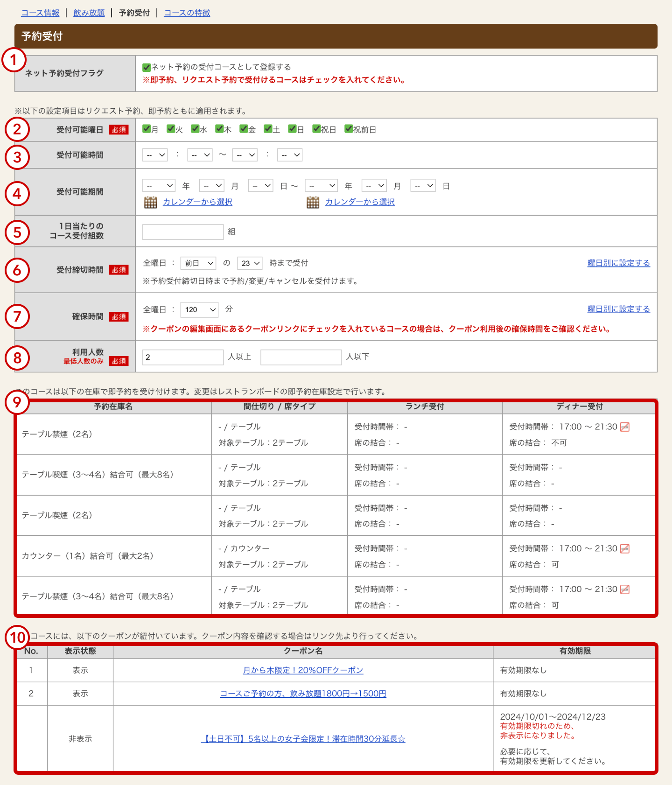Open deadline hour dropdown showing 23
Screen dimensions: 672x785
[x=250, y=263]
